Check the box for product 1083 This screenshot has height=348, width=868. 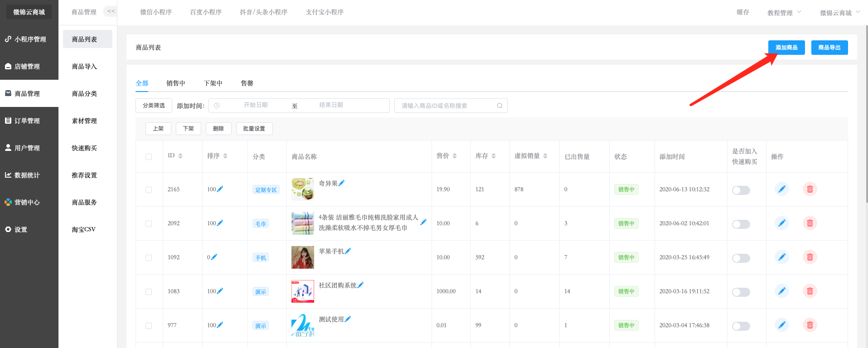pos(149,292)
